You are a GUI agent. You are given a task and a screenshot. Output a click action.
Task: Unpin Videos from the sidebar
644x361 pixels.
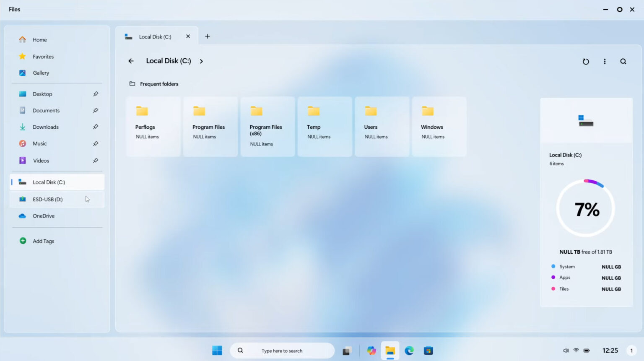coord(96,160)
